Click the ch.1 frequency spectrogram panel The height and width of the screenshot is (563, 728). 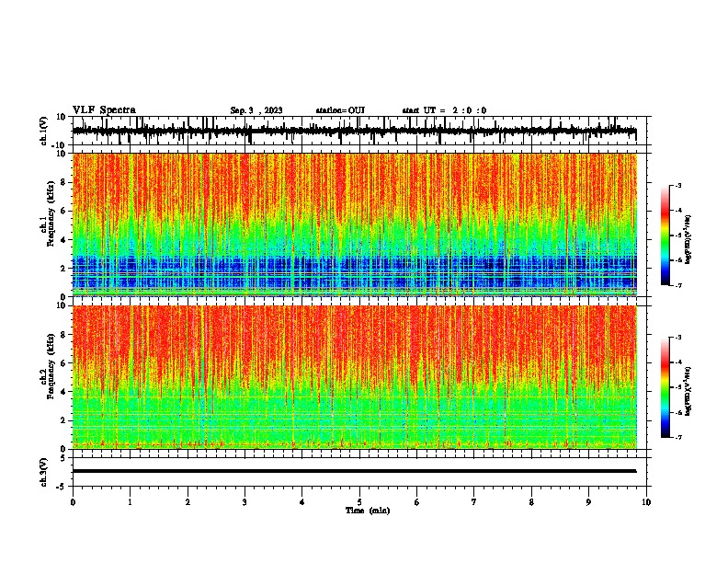[x=355, y=224]
